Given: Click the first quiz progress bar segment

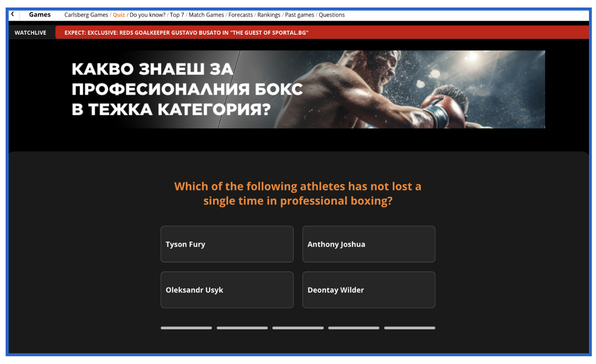Looking at the screenshot, I should [186, 328].
